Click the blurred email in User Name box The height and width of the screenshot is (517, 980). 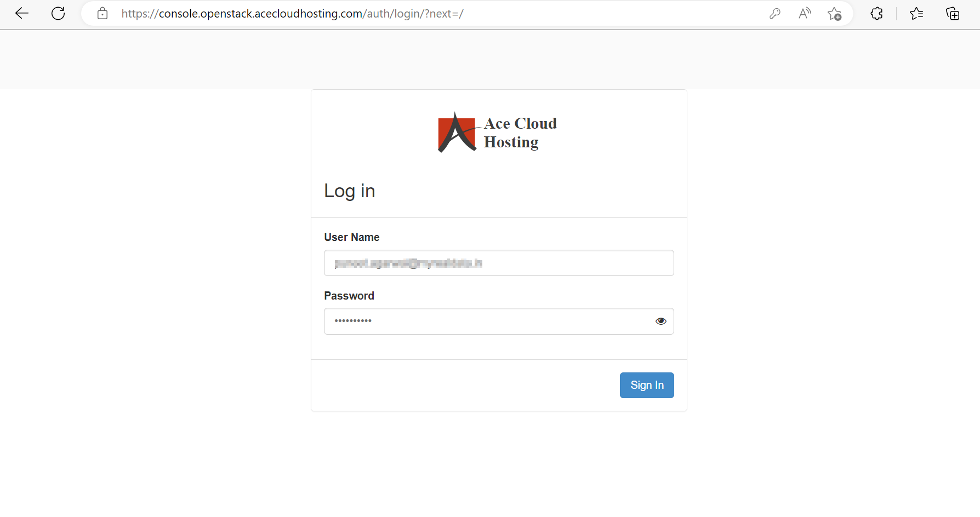click(x=408, y=263)
